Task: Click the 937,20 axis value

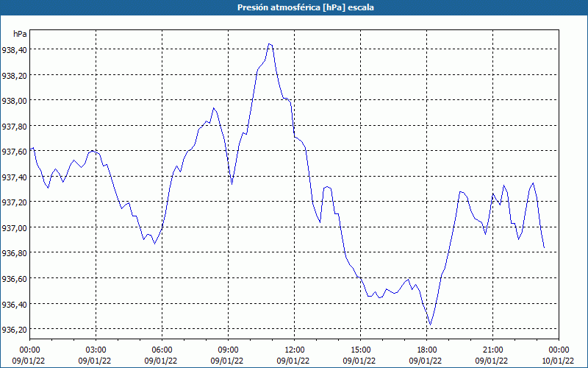Action: [x=14, y=202]
